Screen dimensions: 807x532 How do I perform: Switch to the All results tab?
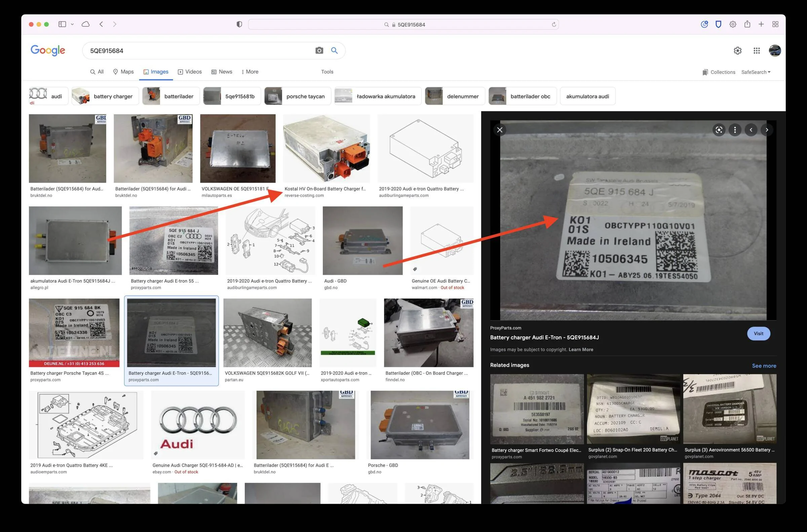click(x=97, y=72)
